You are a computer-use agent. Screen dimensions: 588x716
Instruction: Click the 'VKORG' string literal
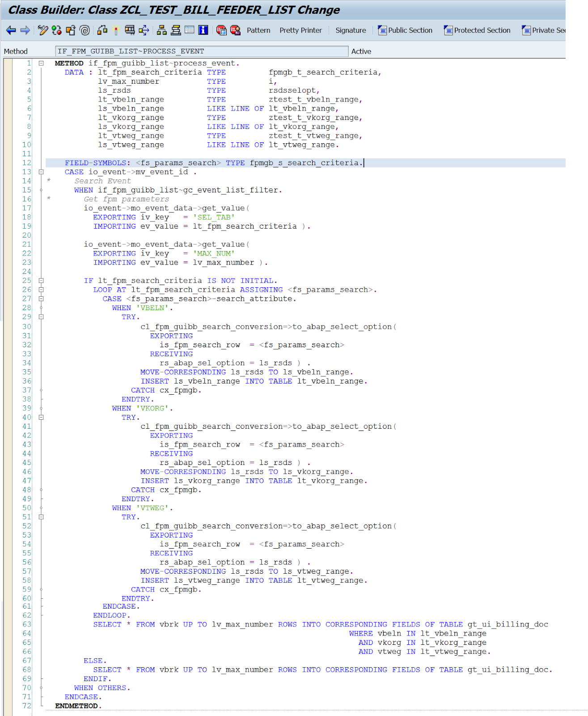coord(152,409)
